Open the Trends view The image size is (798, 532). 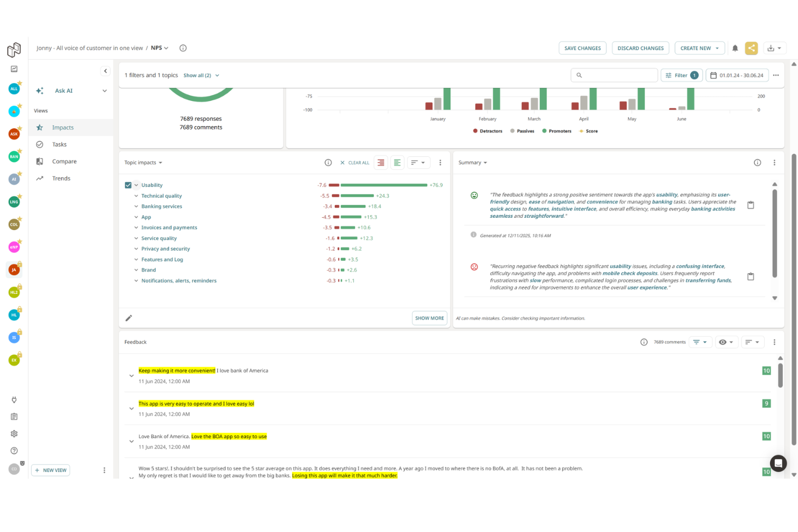pos(61,178)
